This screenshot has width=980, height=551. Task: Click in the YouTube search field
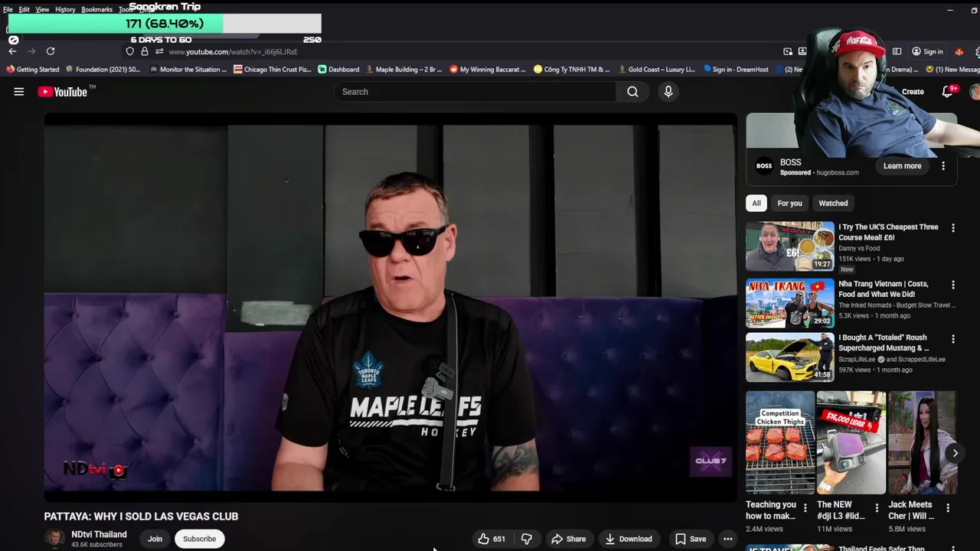[475, 92]
